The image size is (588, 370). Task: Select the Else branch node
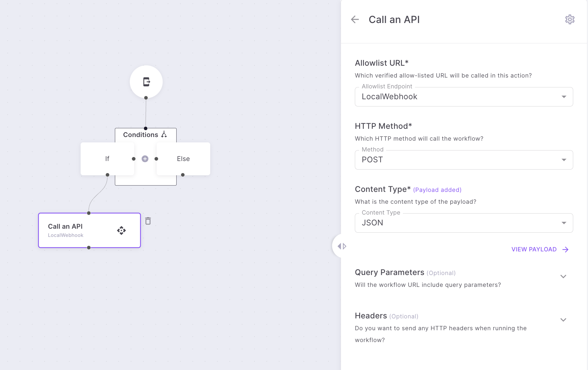pyautogui.click(x=183, y=159)
